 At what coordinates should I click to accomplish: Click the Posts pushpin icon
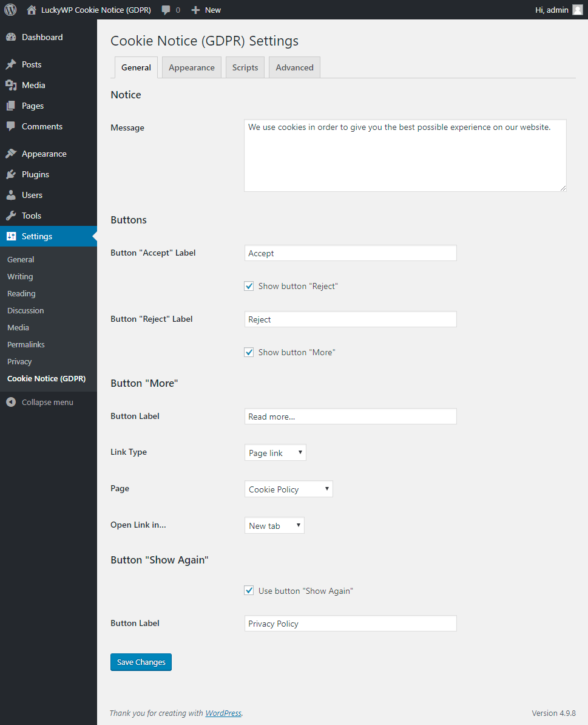coord(11,64)
